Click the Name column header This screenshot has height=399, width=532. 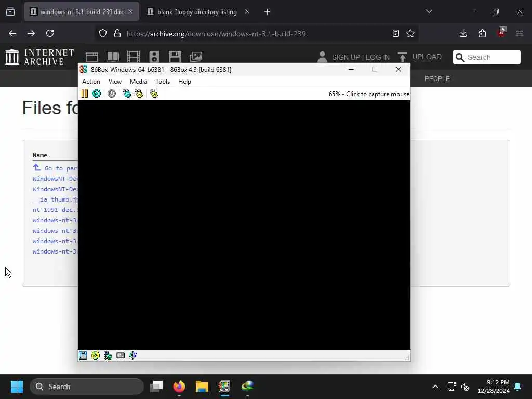[x=39, y=155]
